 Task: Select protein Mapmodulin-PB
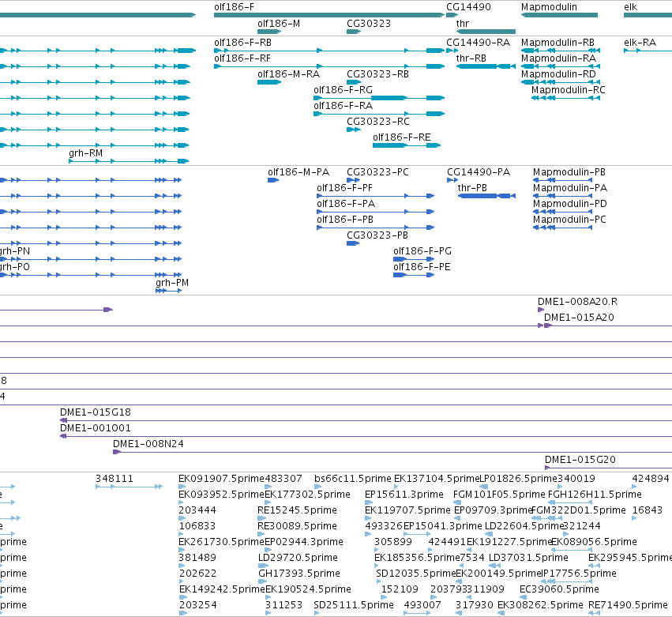click(562, 180)
